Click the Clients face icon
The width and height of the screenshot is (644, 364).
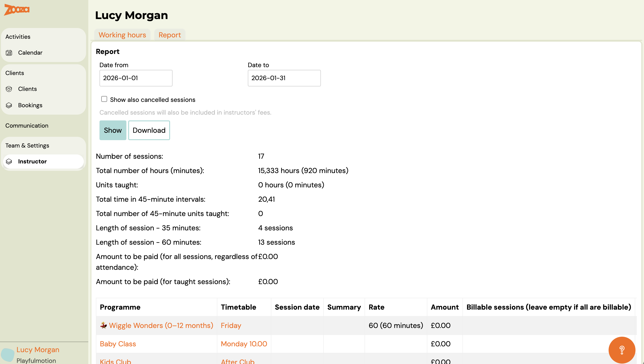pos(9,89)
